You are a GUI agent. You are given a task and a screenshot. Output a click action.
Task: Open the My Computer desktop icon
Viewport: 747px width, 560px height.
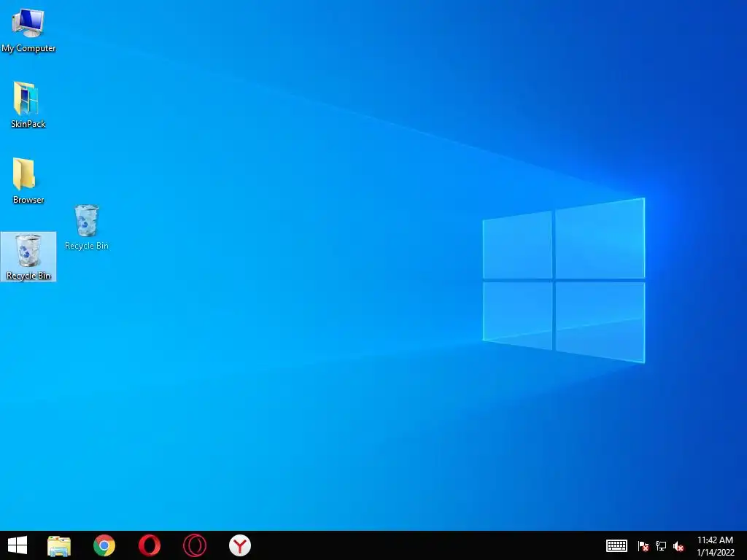click(x=28, y=29)
